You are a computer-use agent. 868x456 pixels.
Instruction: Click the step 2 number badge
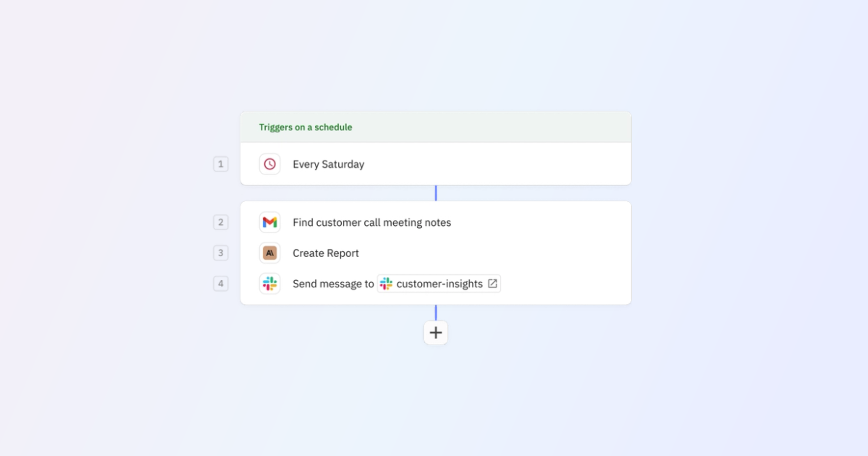[221, 222]
